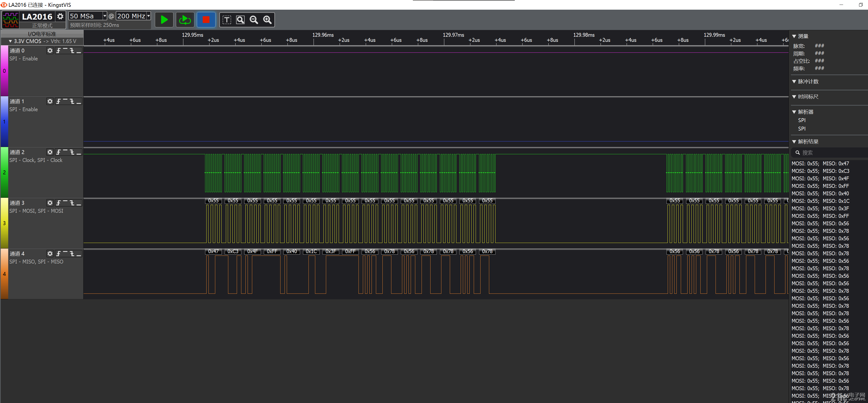Click 0x47 MISO decode bubble on waveform
The width and height of the screenshot is (868, 403).
[x=213, y=252]
